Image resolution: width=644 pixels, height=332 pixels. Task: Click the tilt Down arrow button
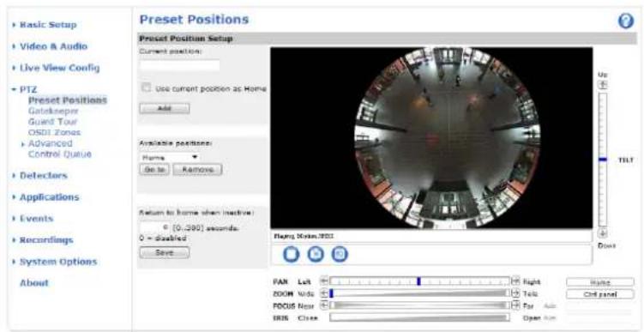pyautogui.click(x=603, y=233)
